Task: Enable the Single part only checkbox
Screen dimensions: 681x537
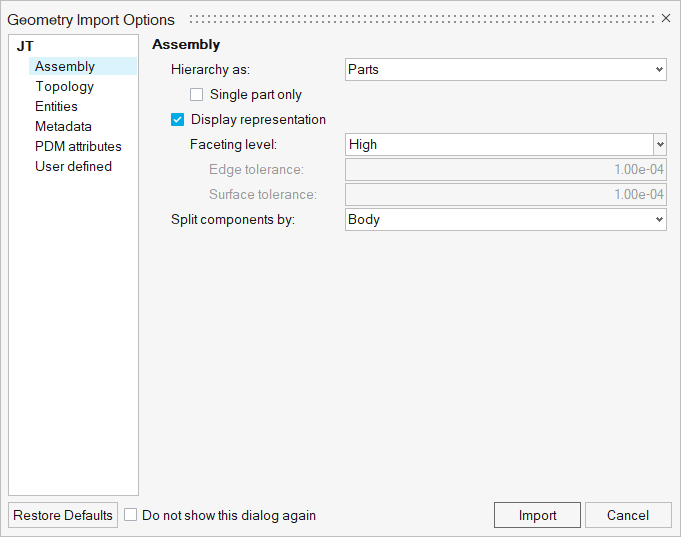Action: [196, 94]
